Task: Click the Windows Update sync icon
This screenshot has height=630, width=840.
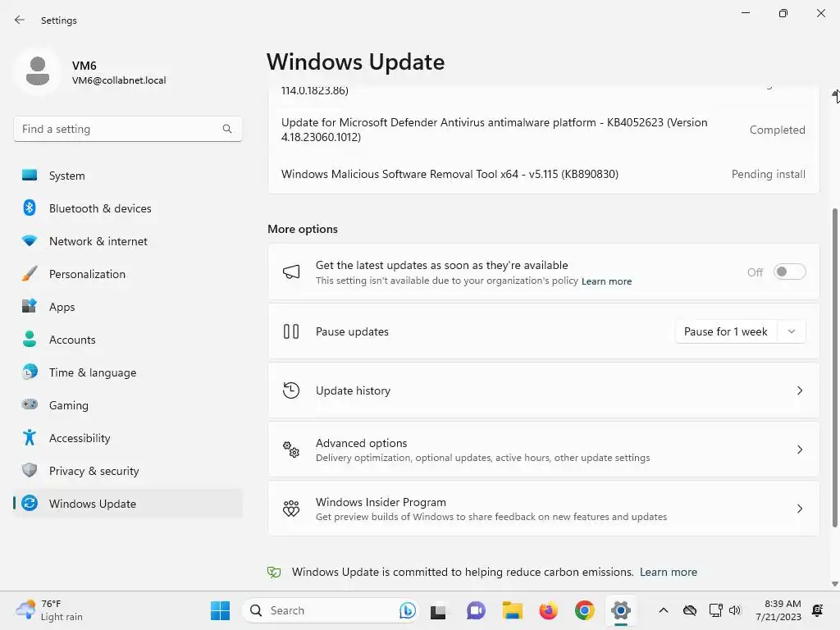Action: pyautogui.click(x=30, y=503)
